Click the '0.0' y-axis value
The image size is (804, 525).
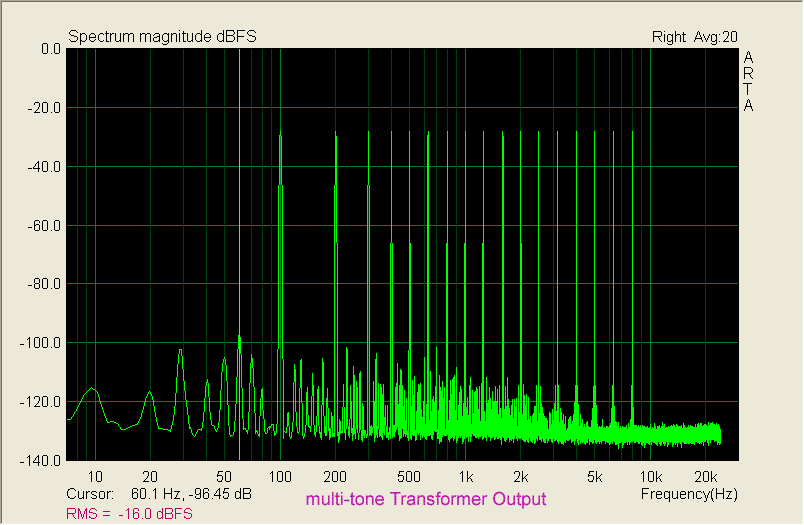pos(51,49)
